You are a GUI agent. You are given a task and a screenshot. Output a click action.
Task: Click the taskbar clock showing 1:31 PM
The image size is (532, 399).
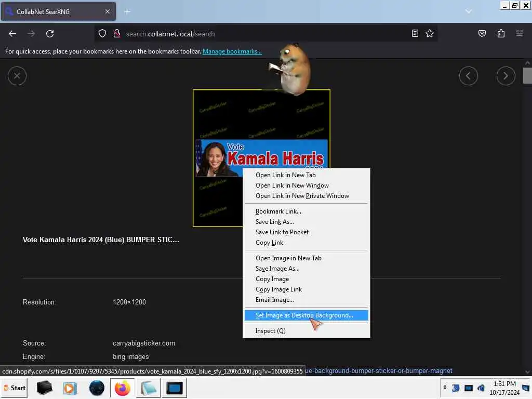(x=504, y=388)
